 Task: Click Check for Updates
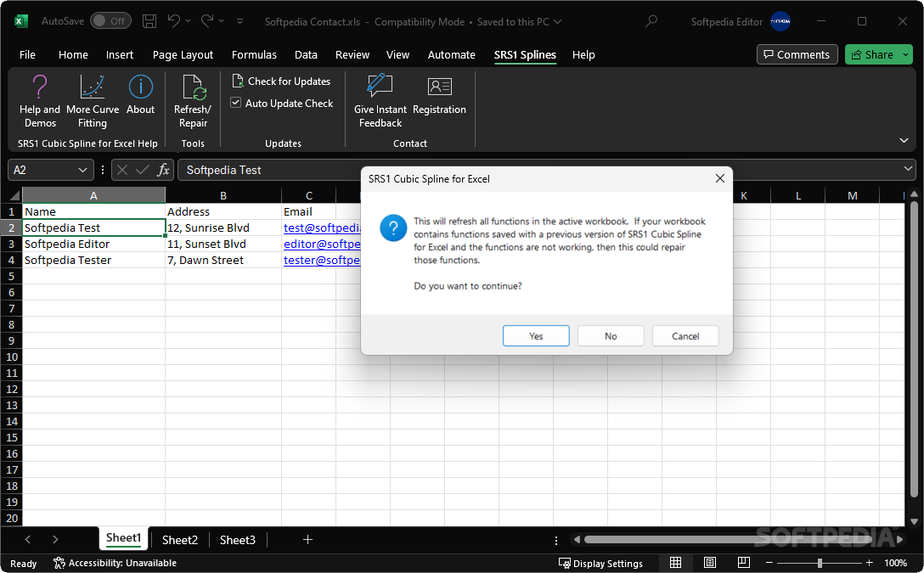(x=281, y=81)
